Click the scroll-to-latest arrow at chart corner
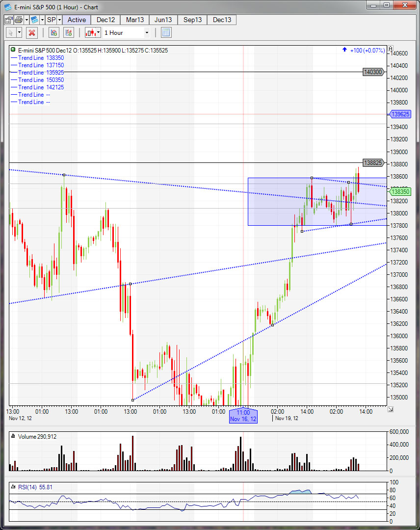 [x=390, y=409]
